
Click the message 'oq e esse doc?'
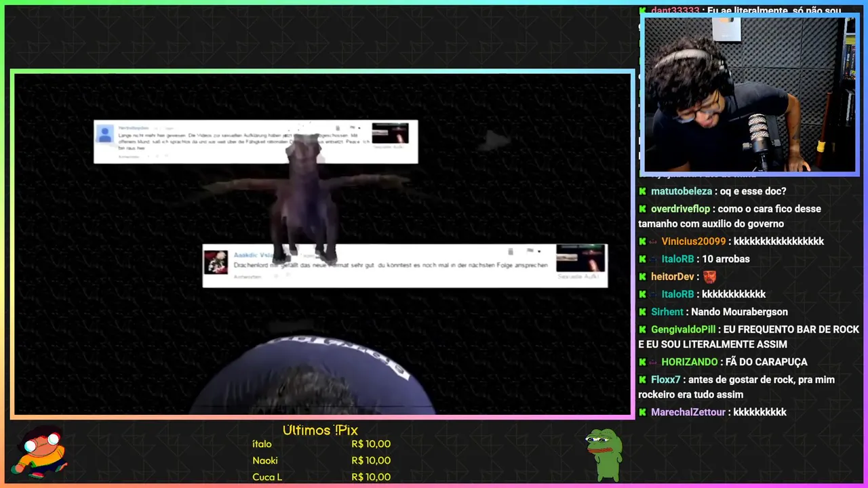coord(754,192)
